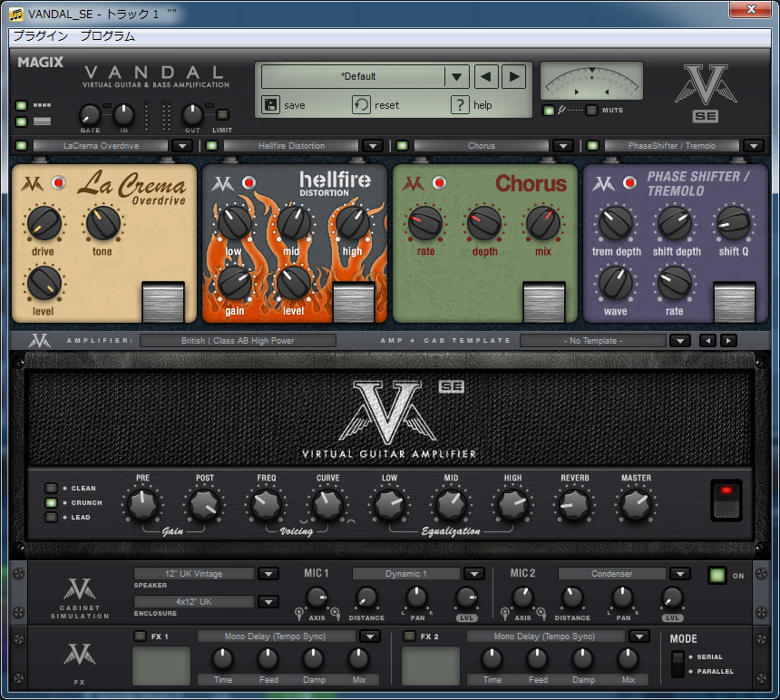Open the No Template dropdown
Image resolution: width=780 pixels, height=700 pixels.
coord(680,341)
